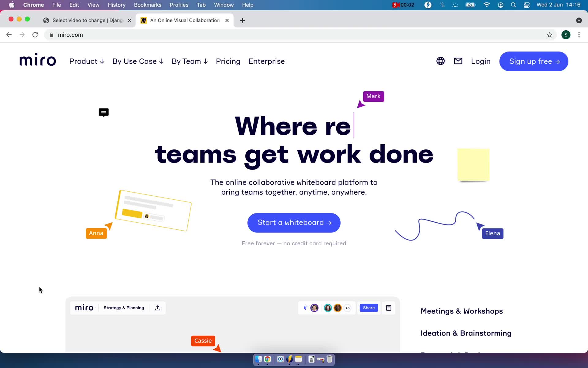This screenshot has width=588, height=368.
Task: Click the menu bar date and time
Action: (x=558, y=5)
